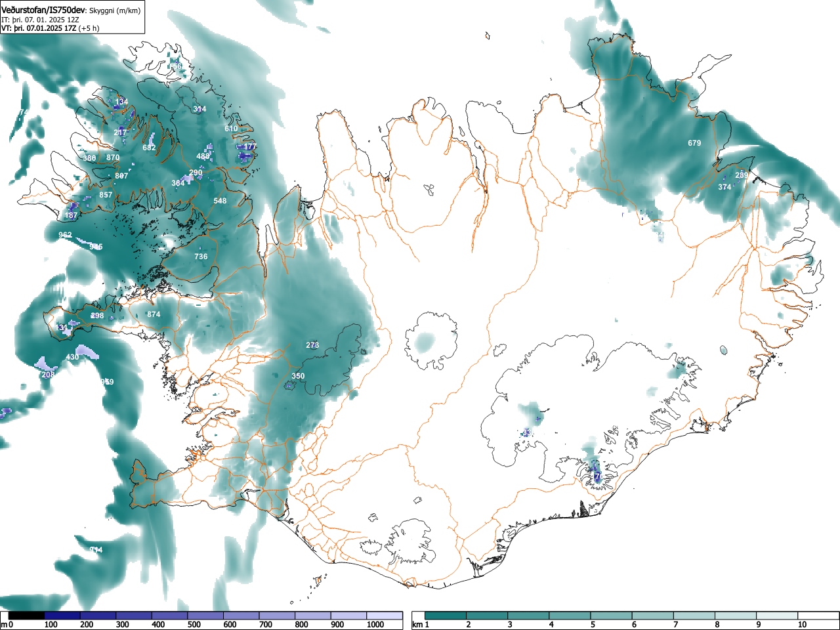840x630 pixels.
Task: Select the 3–4 km teal legend swatch
Action: (528, 616)
